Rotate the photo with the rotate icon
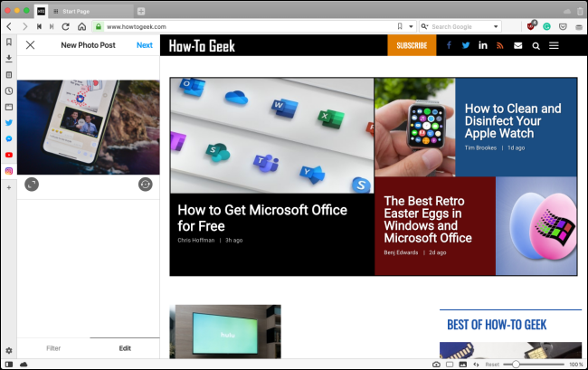This screenshot has height=370, width=588. 145,184
